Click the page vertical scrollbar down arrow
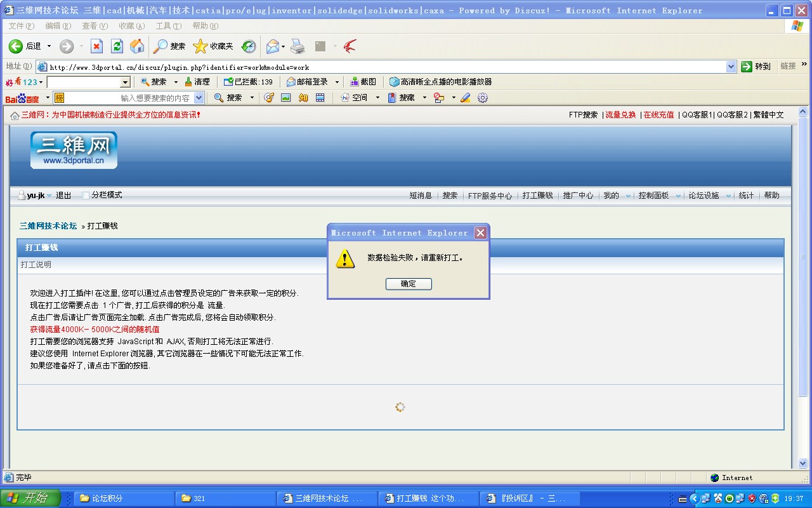Image resolution: width=812 pixels, height=508 pixels. [802, 463]
